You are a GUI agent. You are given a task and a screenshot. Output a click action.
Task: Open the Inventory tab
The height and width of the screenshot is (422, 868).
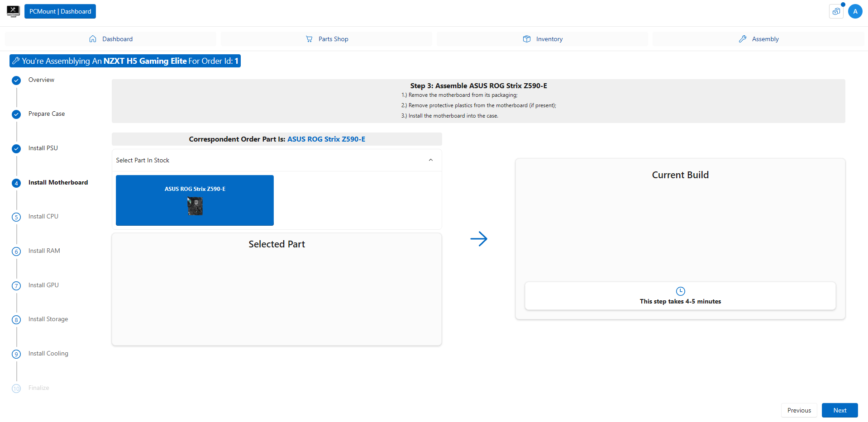pos(543,39)
